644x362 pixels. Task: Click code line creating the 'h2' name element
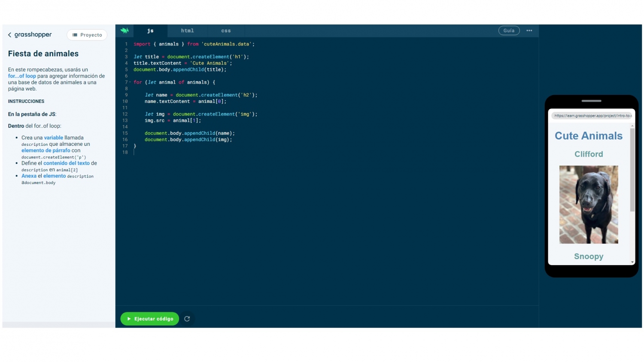point(201,95)
